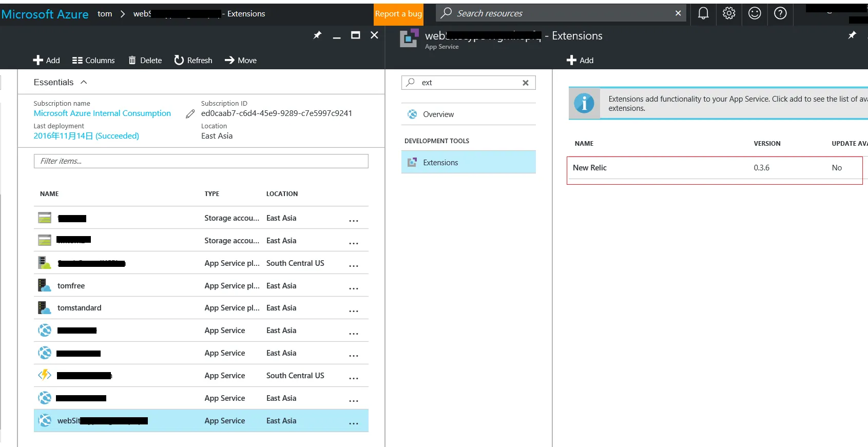Refresh the resource group list
This screenshot has width=868, height=447.
click(193, 60)
